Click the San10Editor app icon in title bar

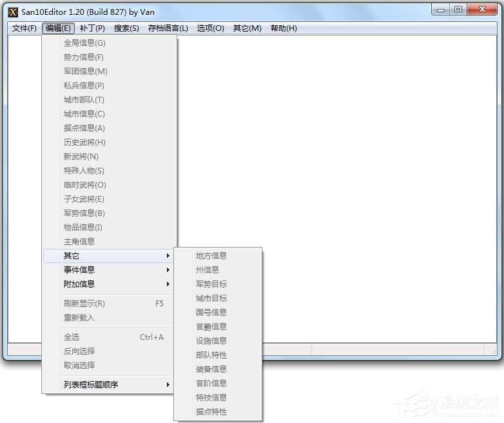coord(13,12)
